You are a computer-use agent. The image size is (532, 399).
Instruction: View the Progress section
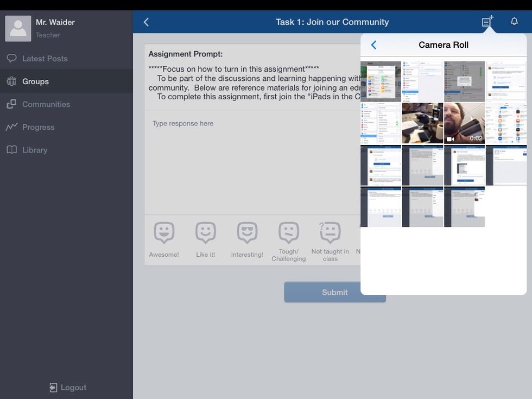click(38, 127)
